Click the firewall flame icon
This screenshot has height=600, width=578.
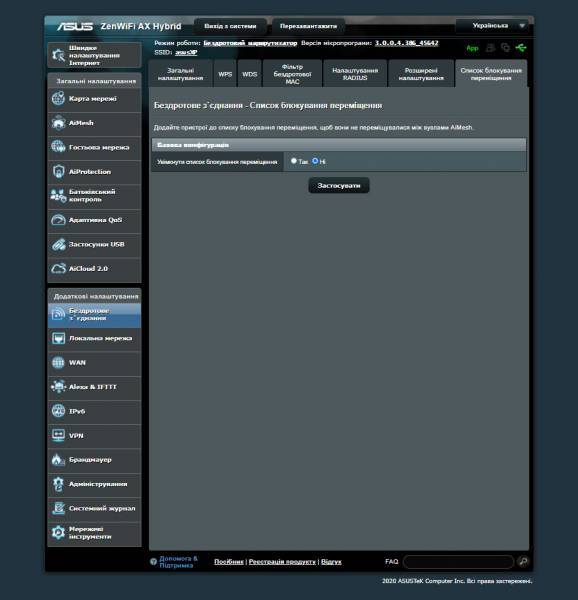coord(58,460)
